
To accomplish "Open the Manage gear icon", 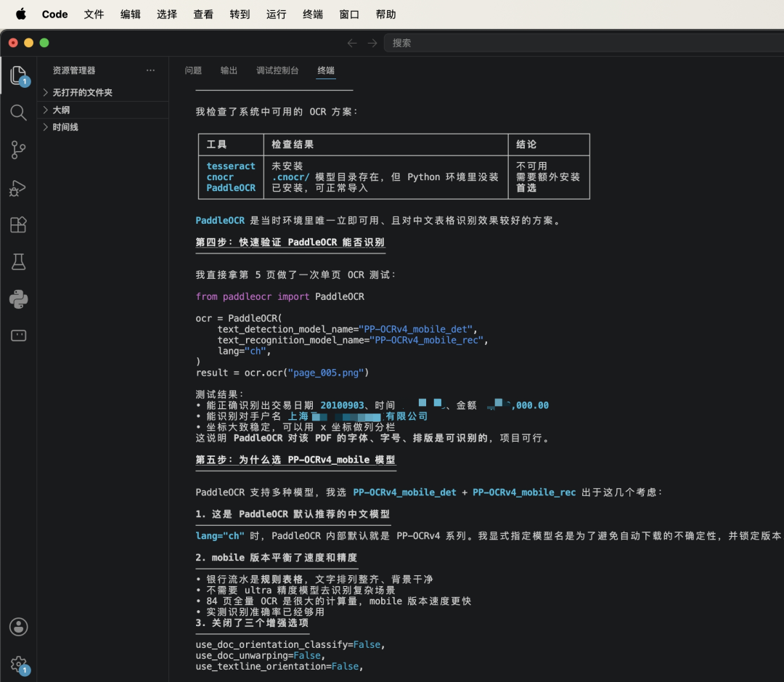I will pos(18,665).
